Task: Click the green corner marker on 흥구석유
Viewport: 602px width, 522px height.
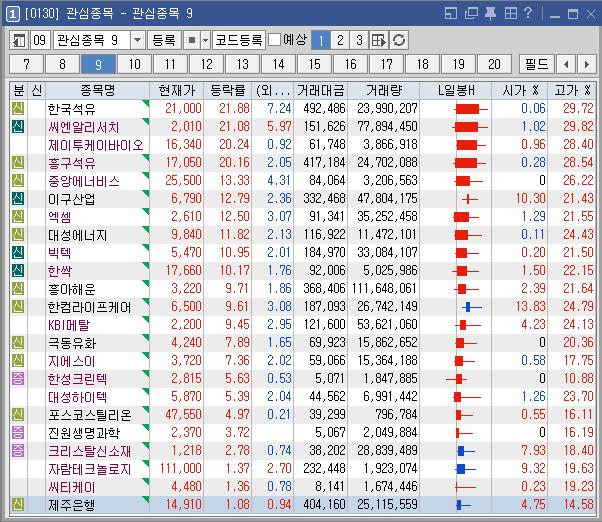Action: pyautogui.click(x=146, y=157)
